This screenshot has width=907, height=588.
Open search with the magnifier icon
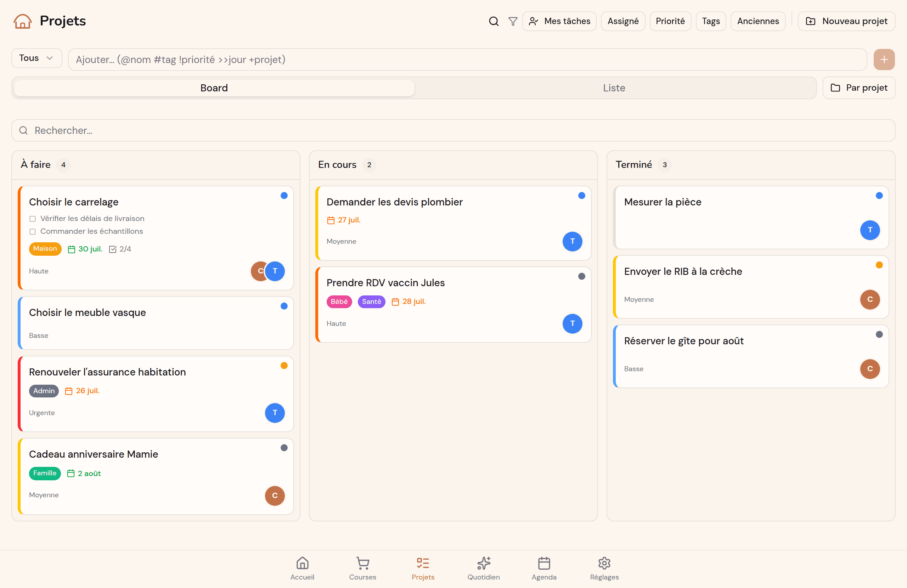pos(494,21)
